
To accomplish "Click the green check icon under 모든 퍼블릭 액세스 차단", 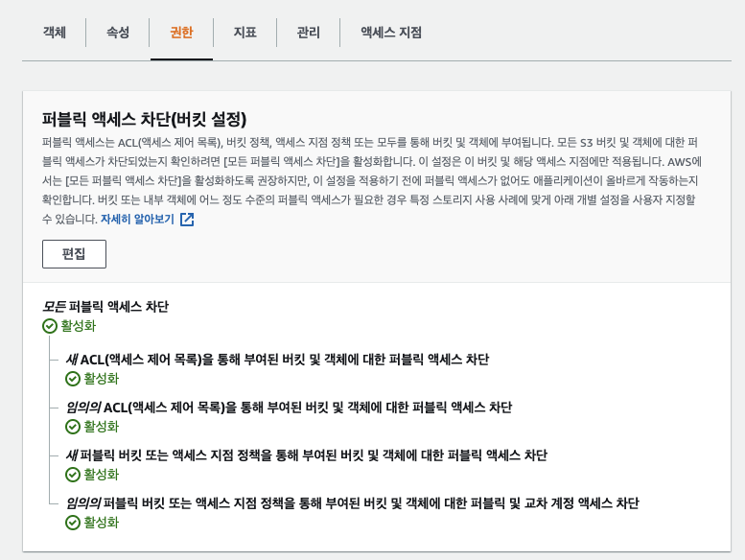I will [x=50, y=326].
